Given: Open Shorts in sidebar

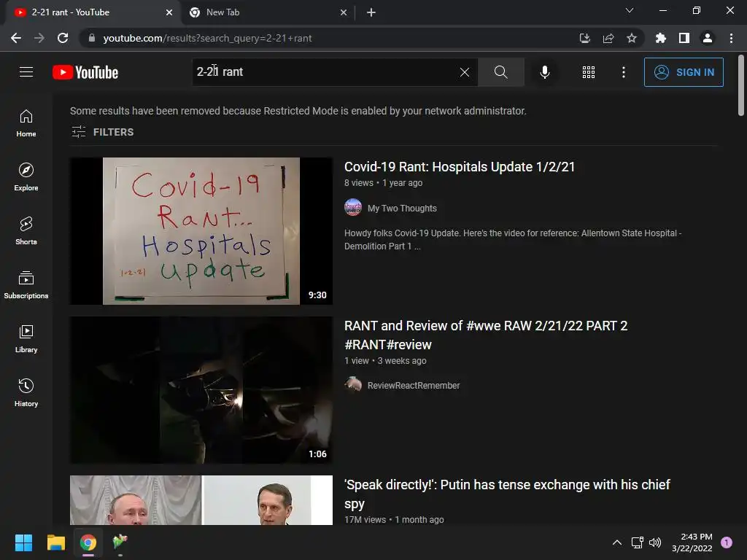Looking at the screenshot, I should pyautogui.click(x=26, y=231).
